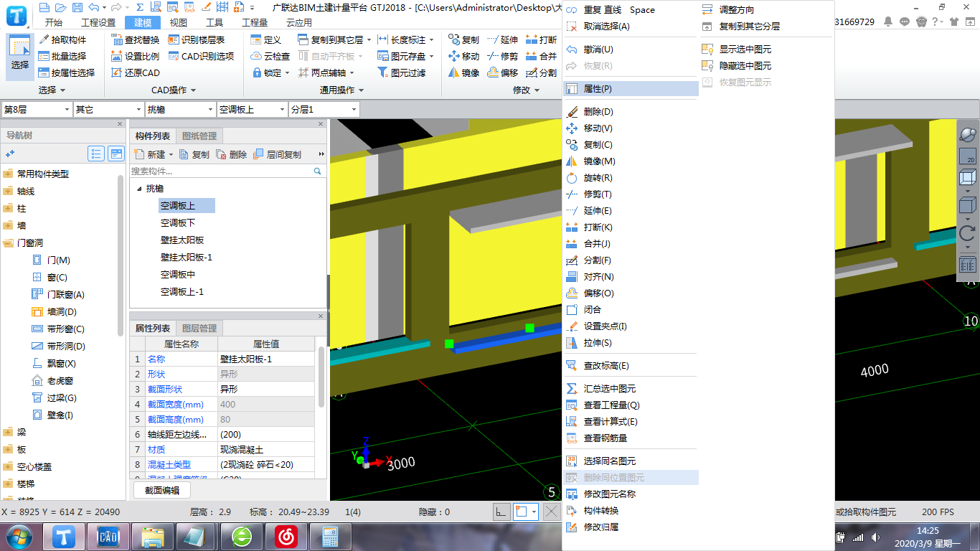Open file explorer from Windows taskbar
Viewport: 980px width, 551px height.
pos(154,537)
